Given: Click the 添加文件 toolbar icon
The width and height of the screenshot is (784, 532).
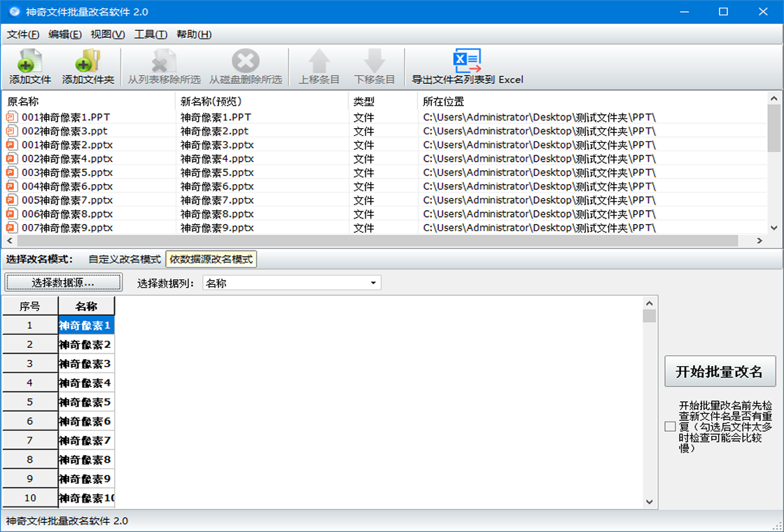Looking at the screenshot, I should [x=29, y=60].
